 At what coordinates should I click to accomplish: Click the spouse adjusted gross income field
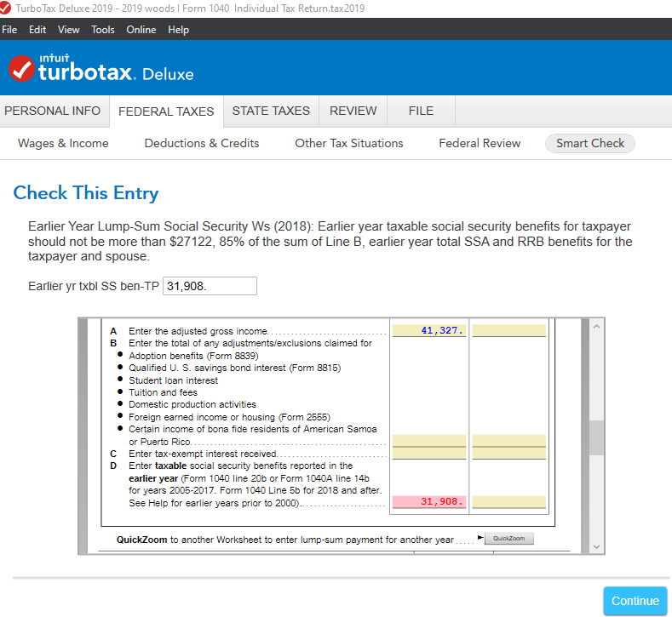(x=508, y=330)
